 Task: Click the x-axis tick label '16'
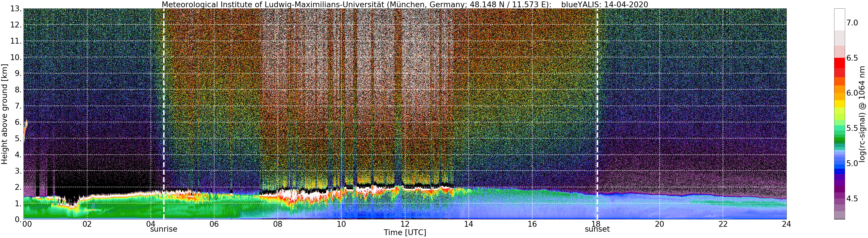point(532,224)
